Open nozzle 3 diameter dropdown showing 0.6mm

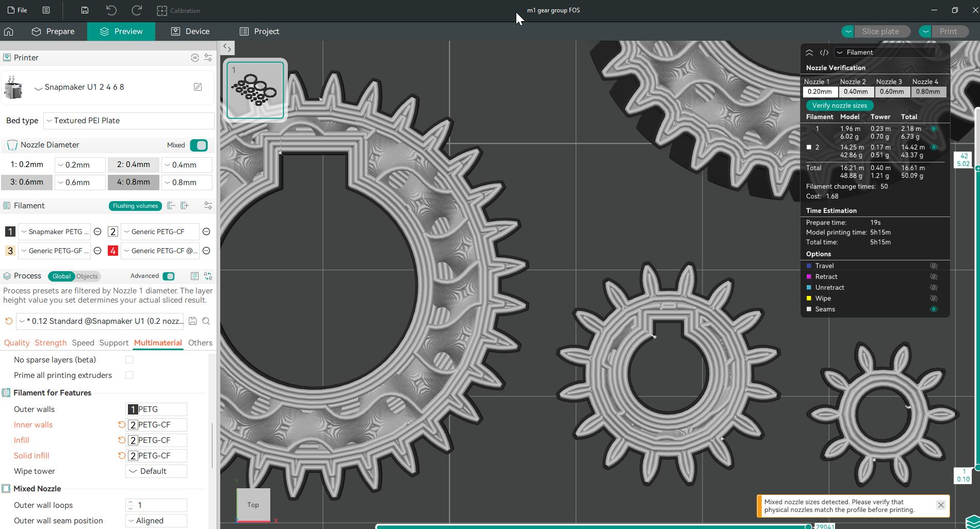tap(80, 183)
